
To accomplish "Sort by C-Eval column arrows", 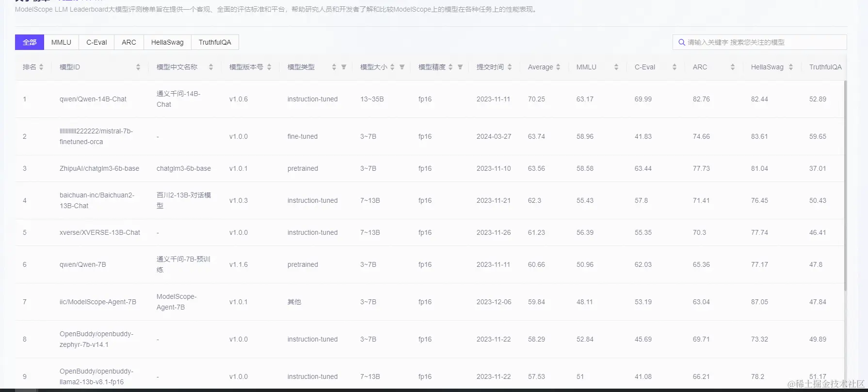I will pyautogui.click(x=675, y=67).
